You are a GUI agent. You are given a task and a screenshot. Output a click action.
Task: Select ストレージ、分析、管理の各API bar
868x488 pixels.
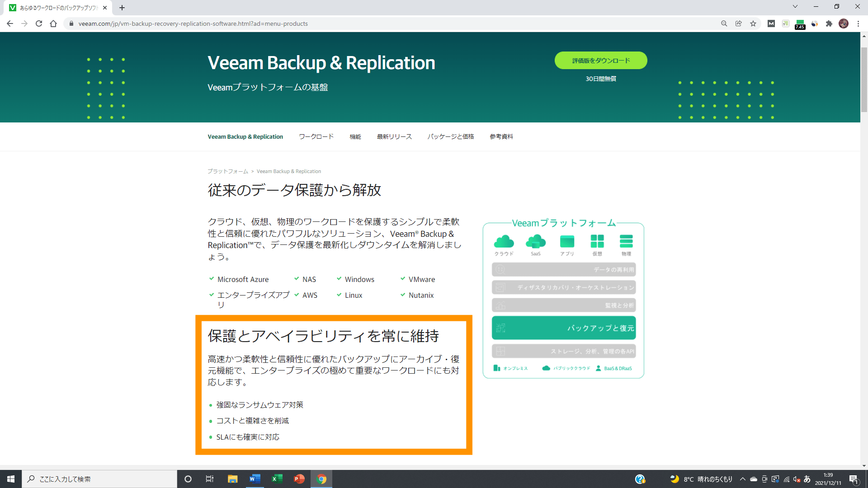click(x=564, y=351)
